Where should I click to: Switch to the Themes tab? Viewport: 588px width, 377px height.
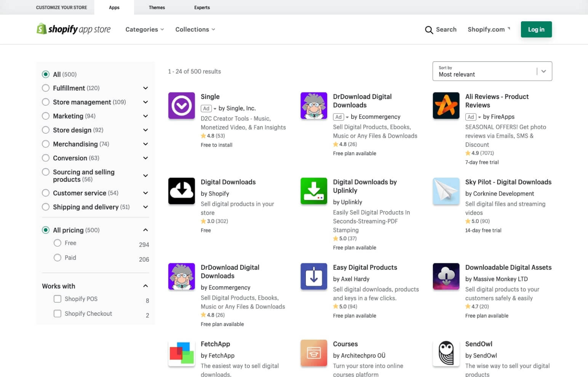pyautogui.click(x=157, y=8)
